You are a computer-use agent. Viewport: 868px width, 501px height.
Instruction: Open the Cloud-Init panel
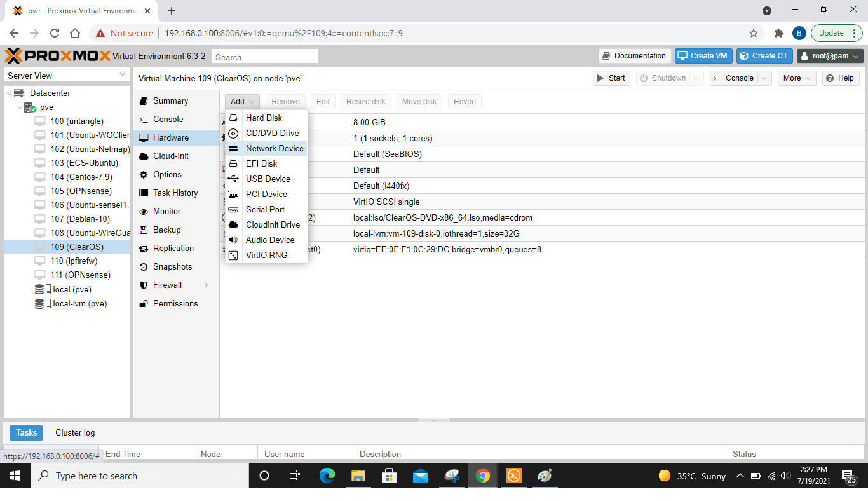(x=172, y=156)
